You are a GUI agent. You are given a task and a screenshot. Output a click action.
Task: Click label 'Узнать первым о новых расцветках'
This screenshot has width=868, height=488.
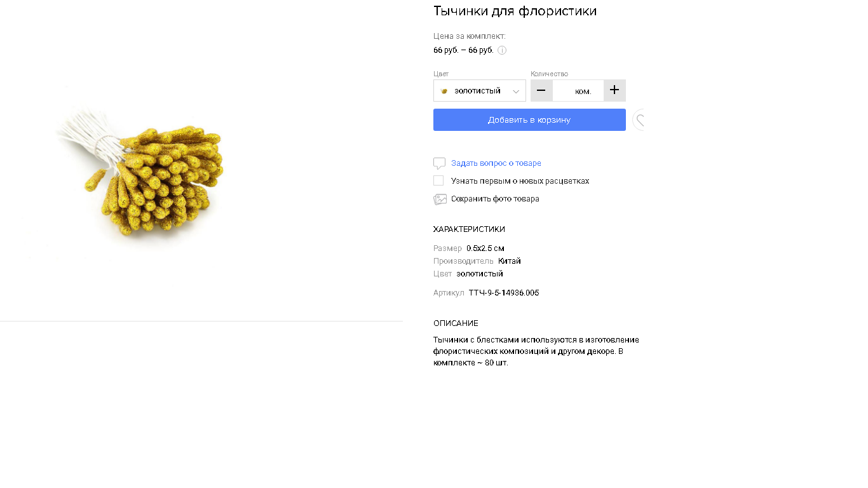coord(520,181)
